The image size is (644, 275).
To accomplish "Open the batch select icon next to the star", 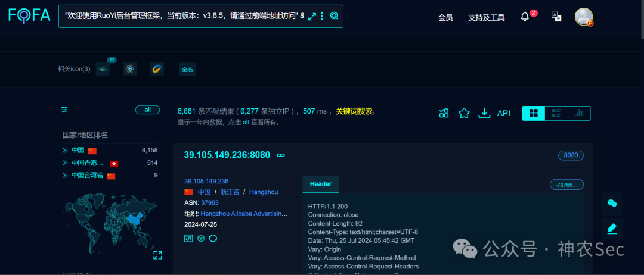I will pos(444,113).
